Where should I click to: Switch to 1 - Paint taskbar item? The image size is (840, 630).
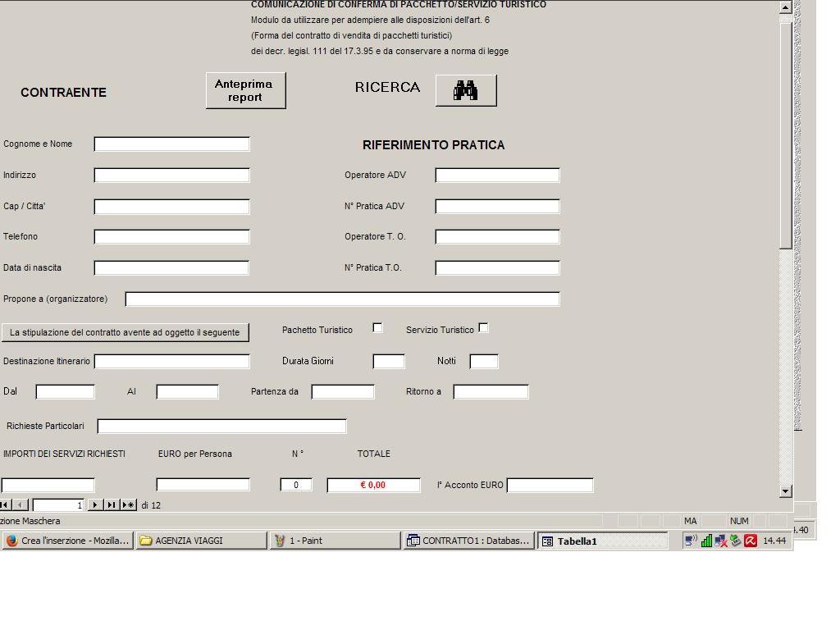336,541
